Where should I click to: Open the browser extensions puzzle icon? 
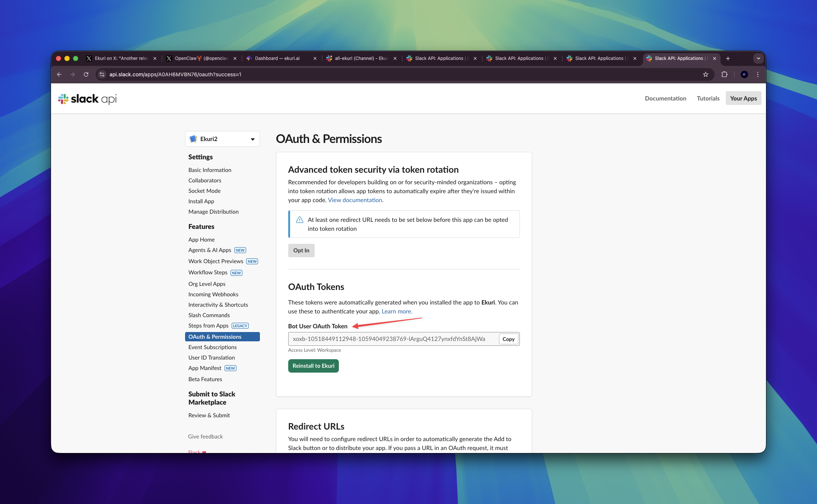[x=724, y=74]
